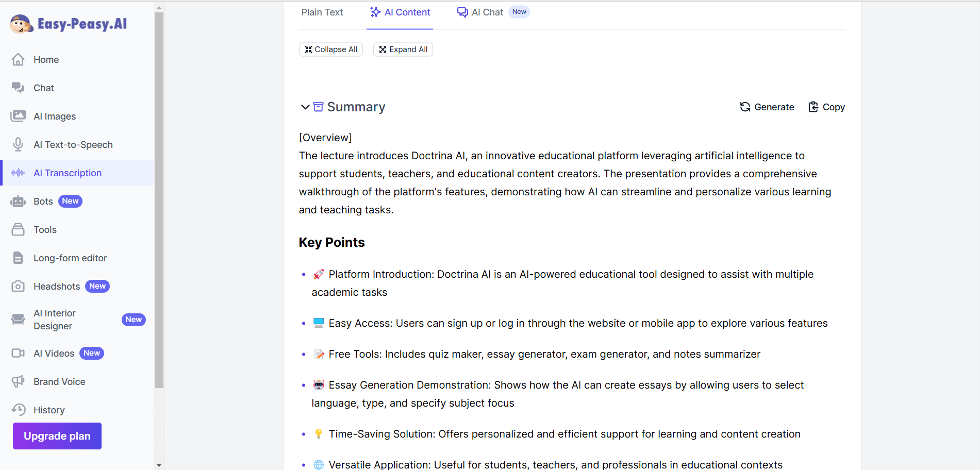Switch to the Plain Text tab

pyautogui.click(x=322, y=12)
